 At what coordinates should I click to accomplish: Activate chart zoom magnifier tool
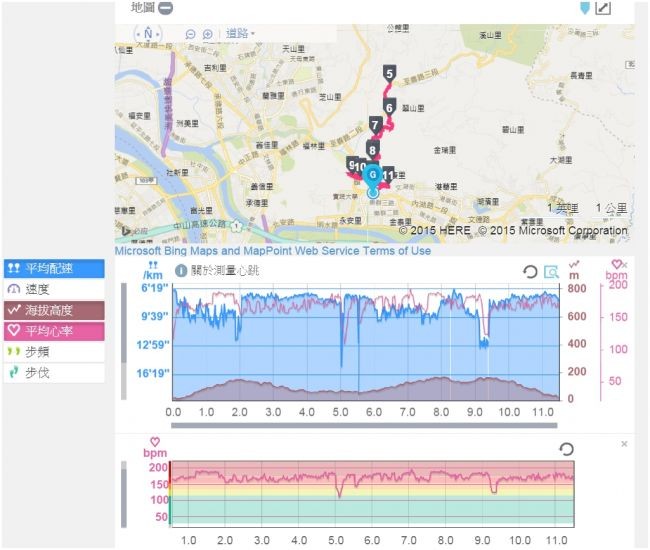tap(551, 272)
